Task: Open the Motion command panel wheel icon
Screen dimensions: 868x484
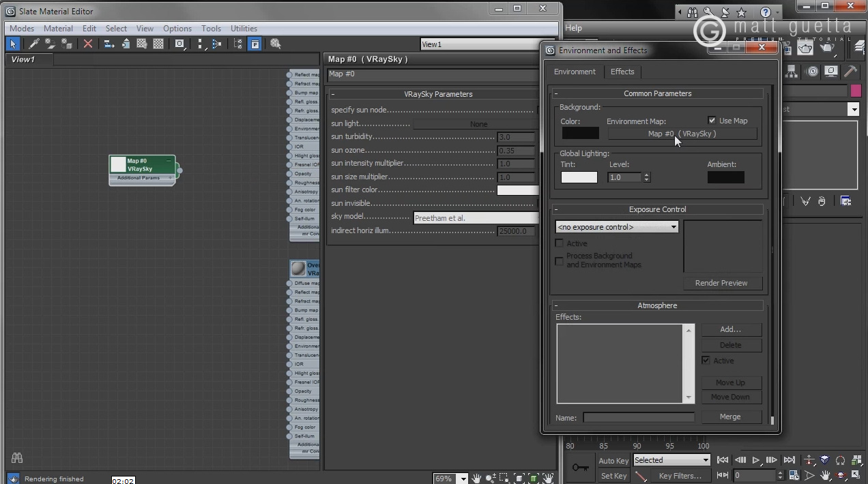Action: [813, 71]
